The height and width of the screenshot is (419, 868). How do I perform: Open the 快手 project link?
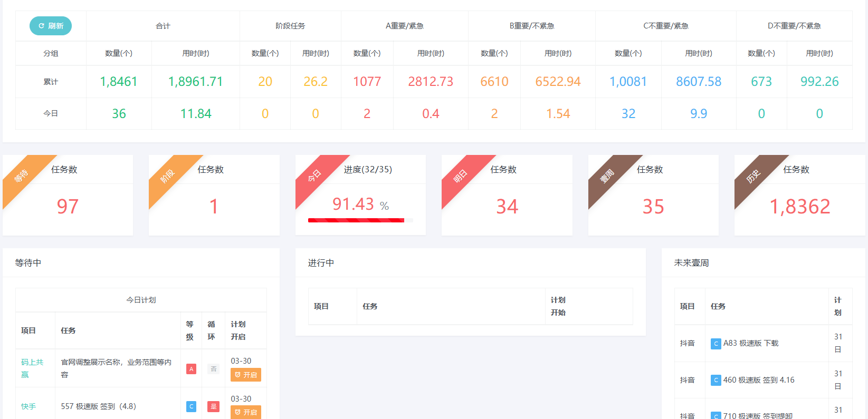tap(28, 406)
